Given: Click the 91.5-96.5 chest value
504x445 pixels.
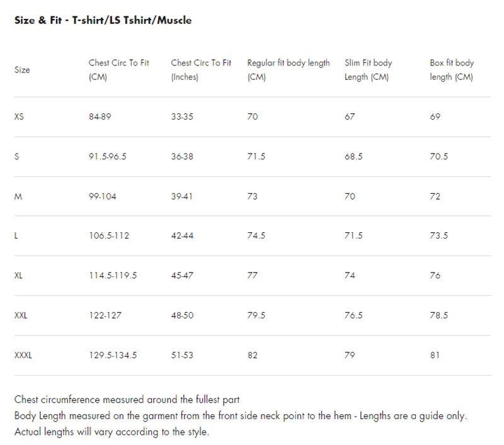Looking at the screenshot, I should [x=108, y=156].
